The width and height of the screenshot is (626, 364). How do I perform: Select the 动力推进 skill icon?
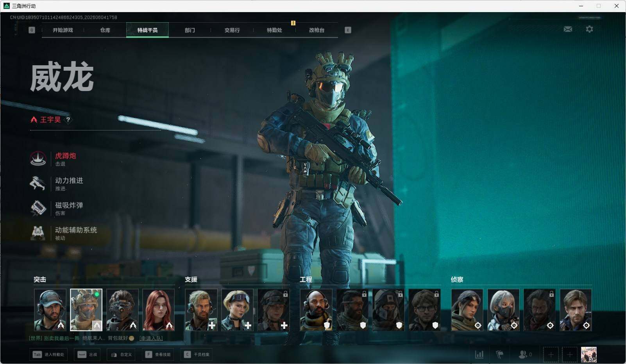[x=38, y=184]
